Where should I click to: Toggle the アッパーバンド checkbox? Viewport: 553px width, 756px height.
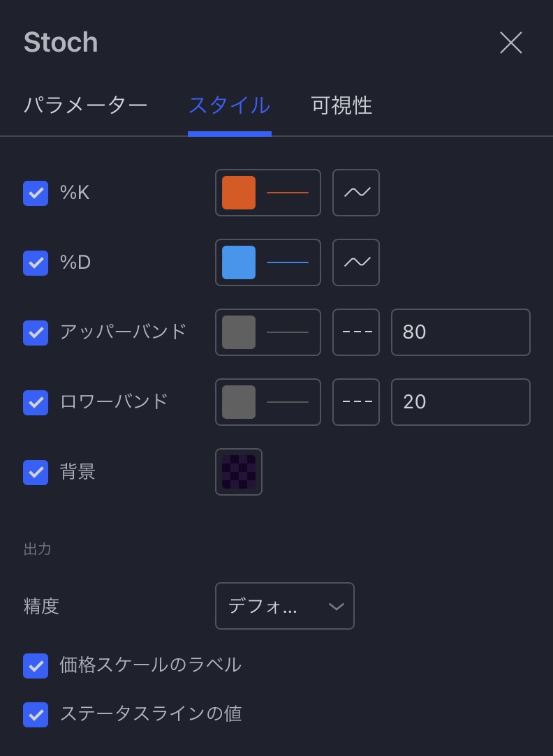click(36, 333)
